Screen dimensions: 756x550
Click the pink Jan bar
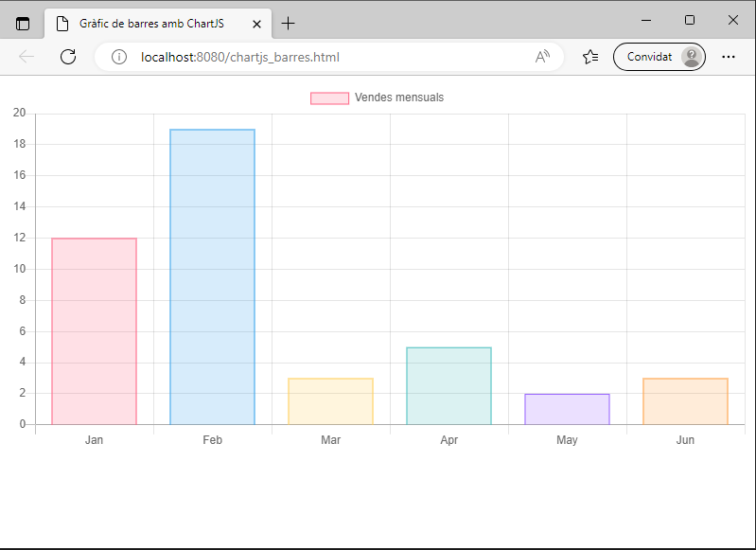[94, 331]
